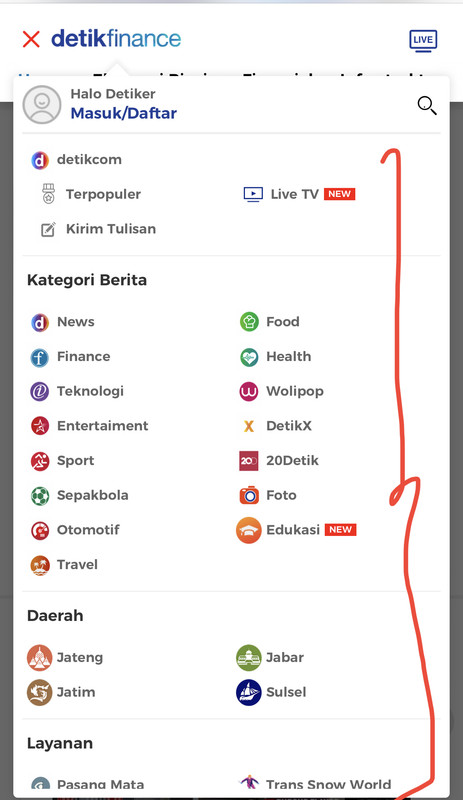Click the Masuk/Daftar login link
The height and width of the screenshot is (800, 463).
(x=124, y=113)
